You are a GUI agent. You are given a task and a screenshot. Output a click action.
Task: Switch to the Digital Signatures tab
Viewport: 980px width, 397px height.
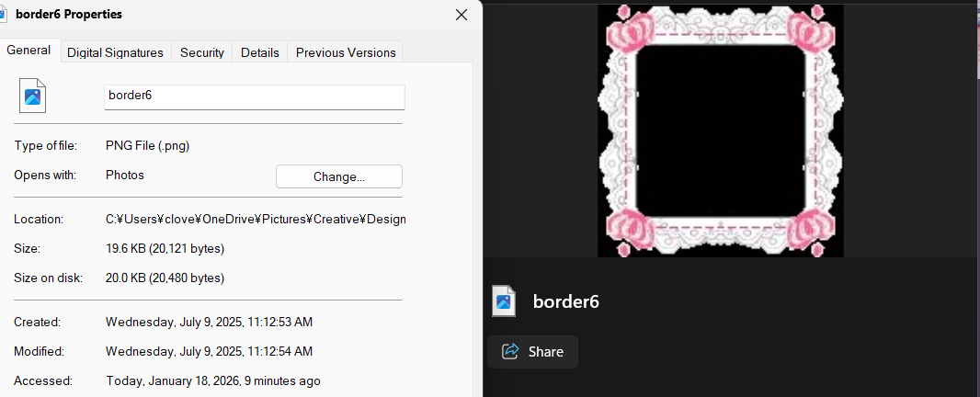pos(115,52)
